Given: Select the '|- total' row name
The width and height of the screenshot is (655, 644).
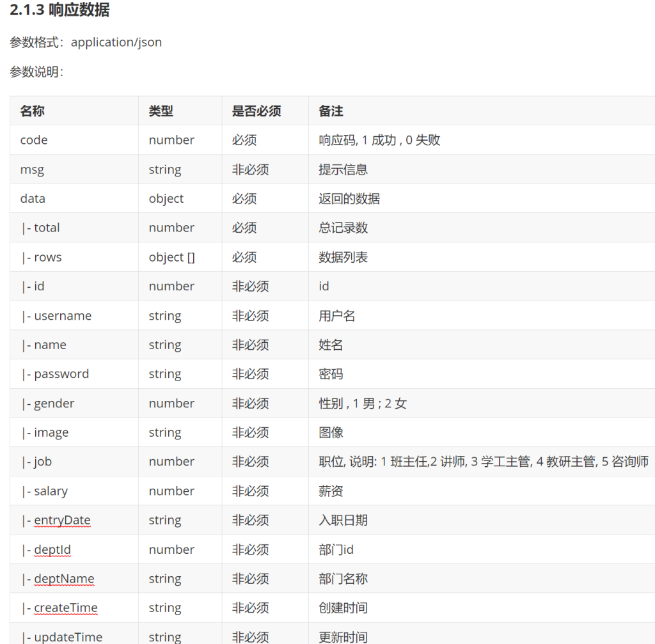Looking at the screenshot, I should point(40,228).
